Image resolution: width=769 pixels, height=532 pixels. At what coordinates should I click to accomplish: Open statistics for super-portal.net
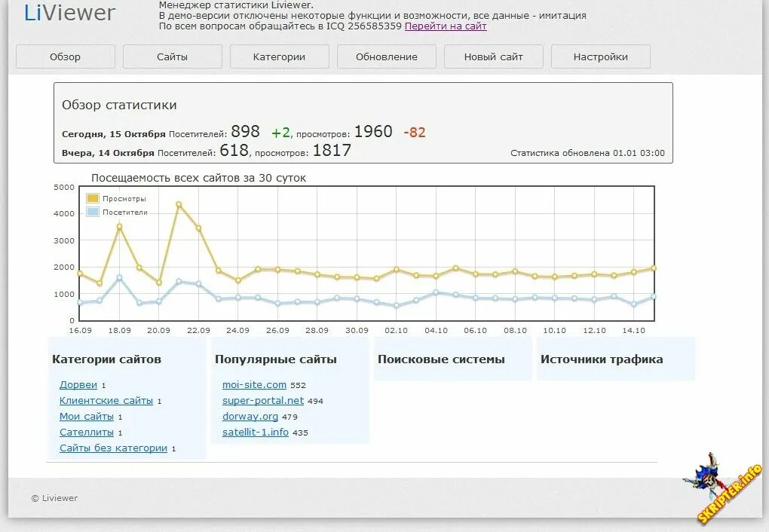(262, 400)
